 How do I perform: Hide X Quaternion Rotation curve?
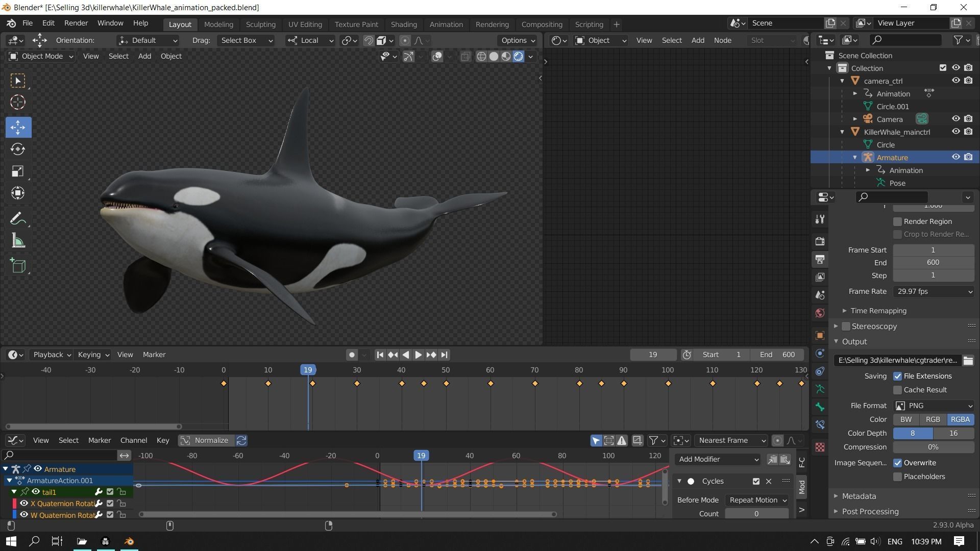tap(24, 504)
